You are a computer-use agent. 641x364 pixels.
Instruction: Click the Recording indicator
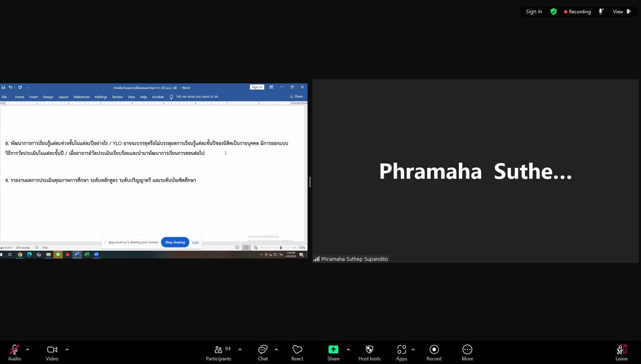point(577,12)
